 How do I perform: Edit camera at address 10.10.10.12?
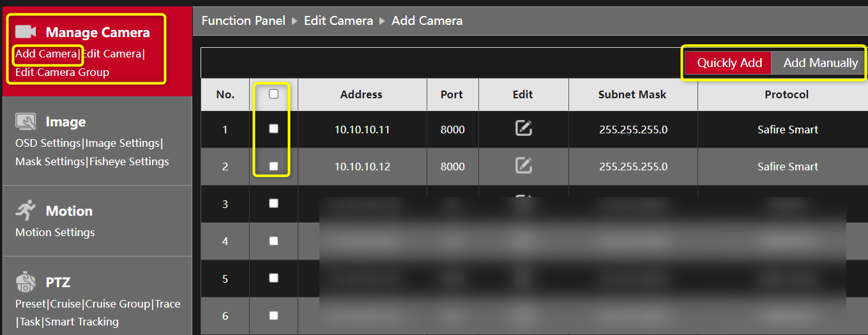coord(523,166)
